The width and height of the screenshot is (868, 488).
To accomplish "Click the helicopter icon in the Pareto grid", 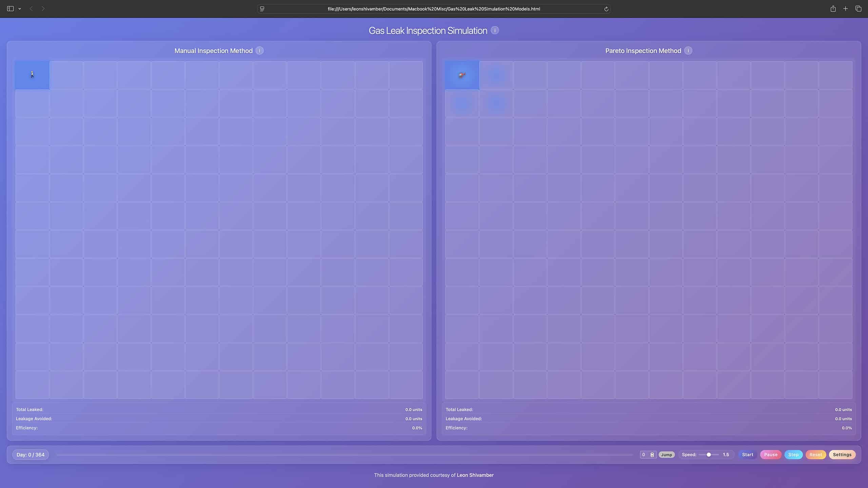I will [x=462, y=75].
